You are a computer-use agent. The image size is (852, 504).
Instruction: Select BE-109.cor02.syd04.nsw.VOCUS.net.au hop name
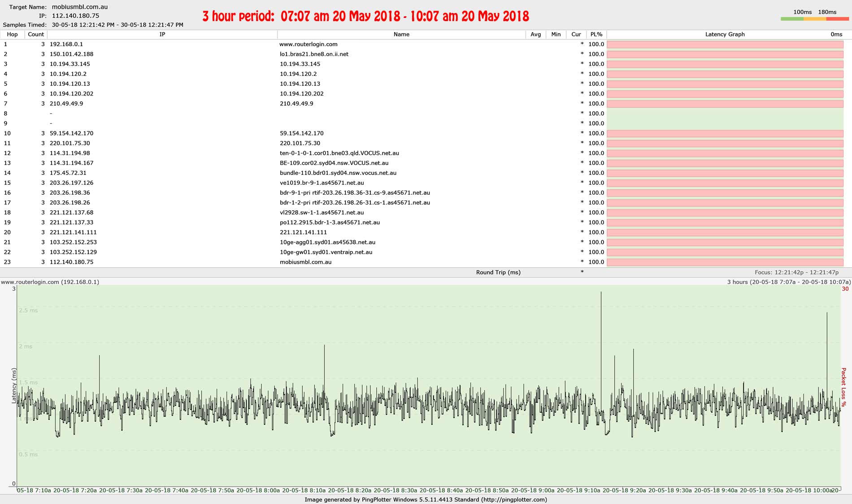click(334, 163)
